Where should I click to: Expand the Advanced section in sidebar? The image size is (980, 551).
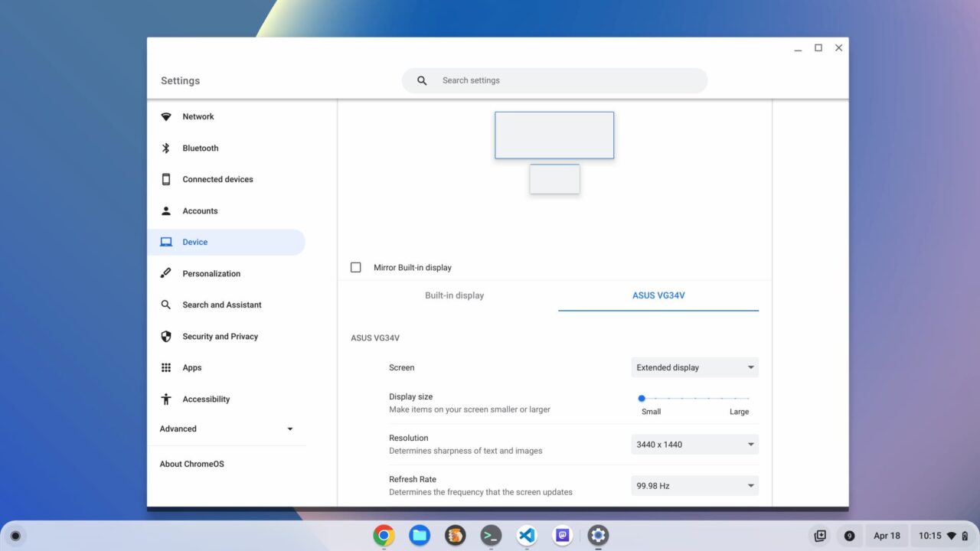(227, 429)
